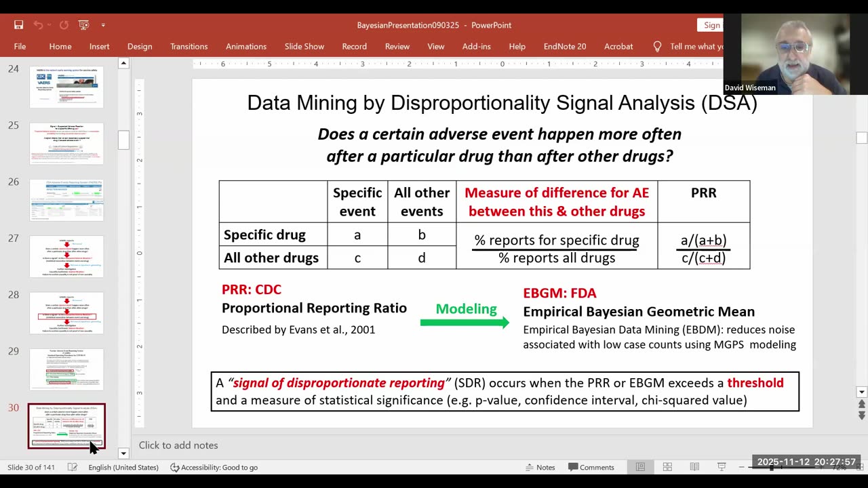Select slide 28 thumbnail
This screenshot has height=488, width=868.
(66, 312)
